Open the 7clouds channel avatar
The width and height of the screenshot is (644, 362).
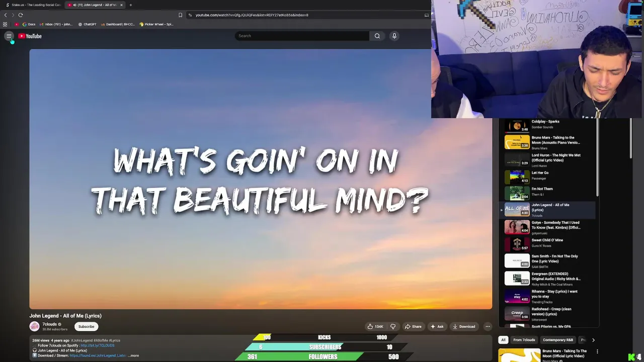(x=34, y=327)
